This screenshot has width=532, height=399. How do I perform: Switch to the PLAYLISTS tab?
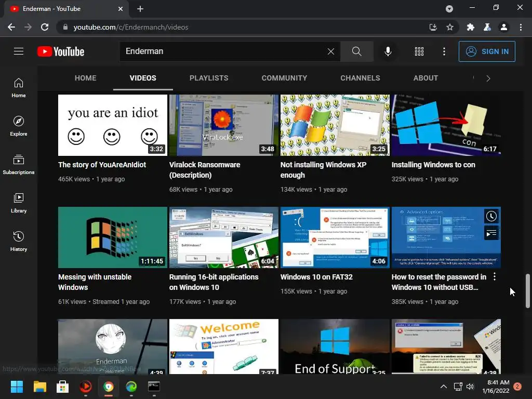tap(209, 78)
